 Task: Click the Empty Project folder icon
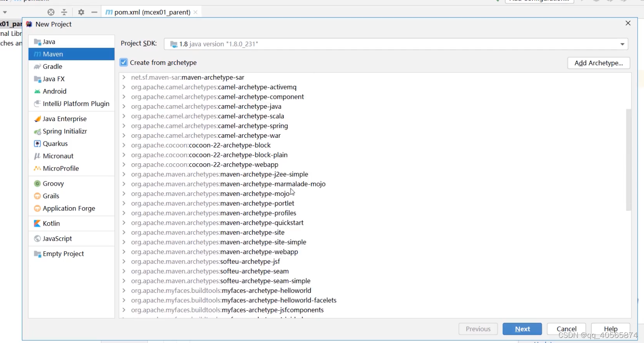point(37,254)
